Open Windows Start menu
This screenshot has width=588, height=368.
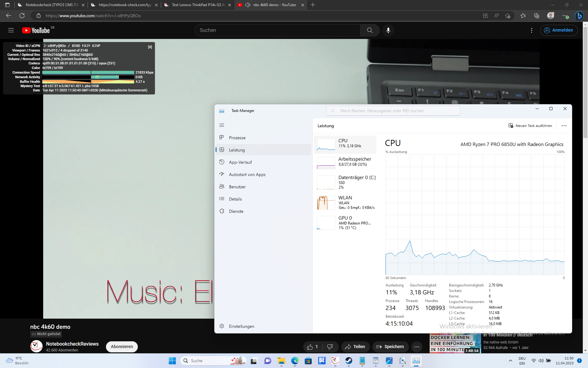click(x=172, y=361)
